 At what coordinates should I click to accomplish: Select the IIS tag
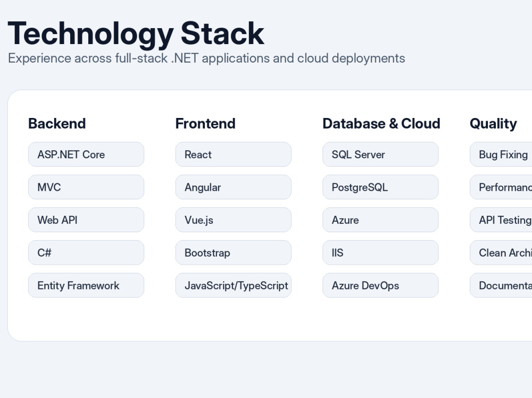(380, 252)
